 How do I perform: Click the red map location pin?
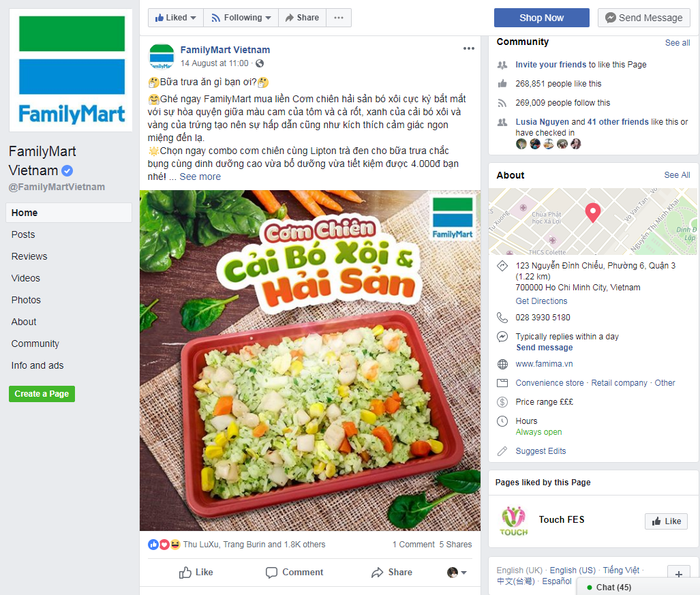click(x=592, y=212)
